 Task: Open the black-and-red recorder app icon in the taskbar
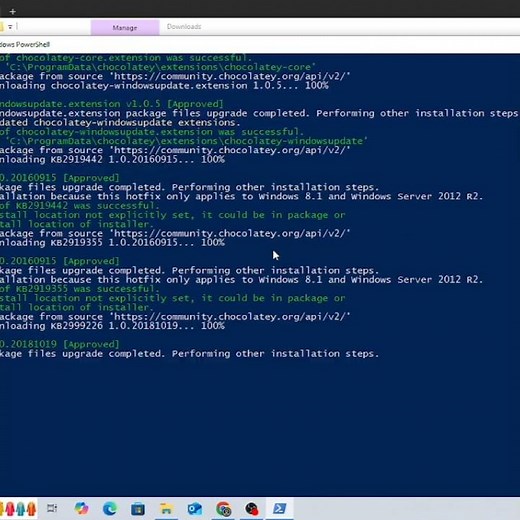click(x=252, y=509)
